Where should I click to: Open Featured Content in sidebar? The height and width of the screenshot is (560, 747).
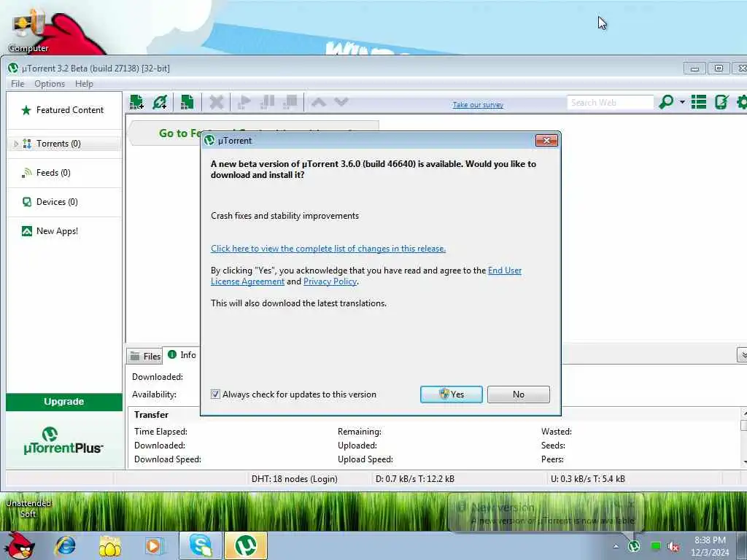64,110
